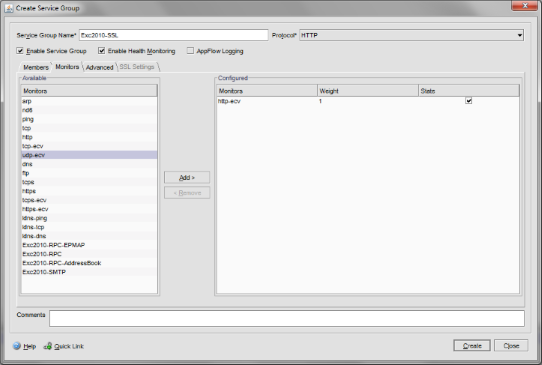The width and height of the screenshot is (542, 365).
Task: Select the arp monitor
Action: coord(89,101)
